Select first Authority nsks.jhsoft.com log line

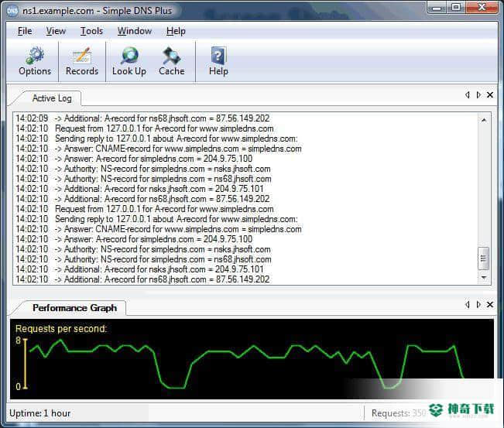(x=143, y=169)
